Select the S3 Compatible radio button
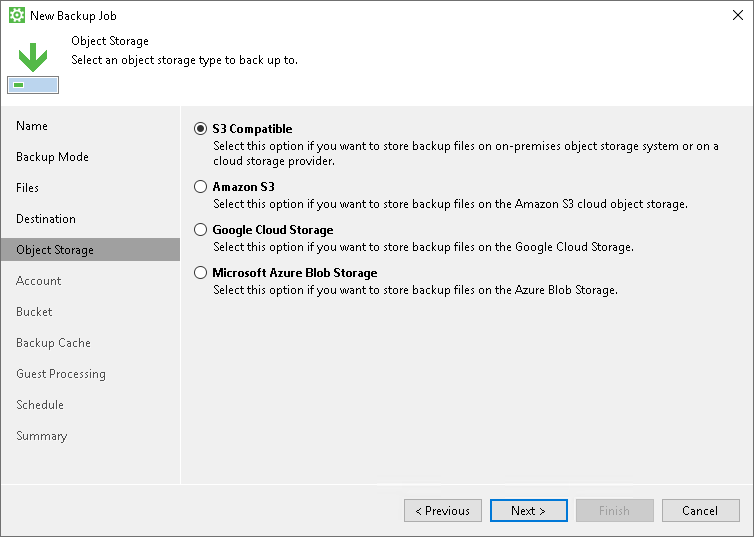The image size is (754, 537). 201,129
